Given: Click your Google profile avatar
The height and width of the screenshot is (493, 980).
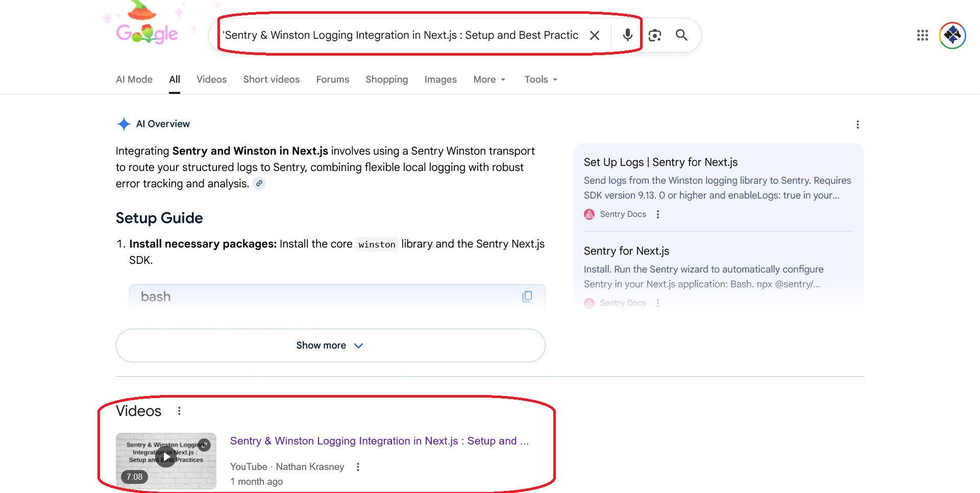Looking at the screenshot, I should point(951,35).
